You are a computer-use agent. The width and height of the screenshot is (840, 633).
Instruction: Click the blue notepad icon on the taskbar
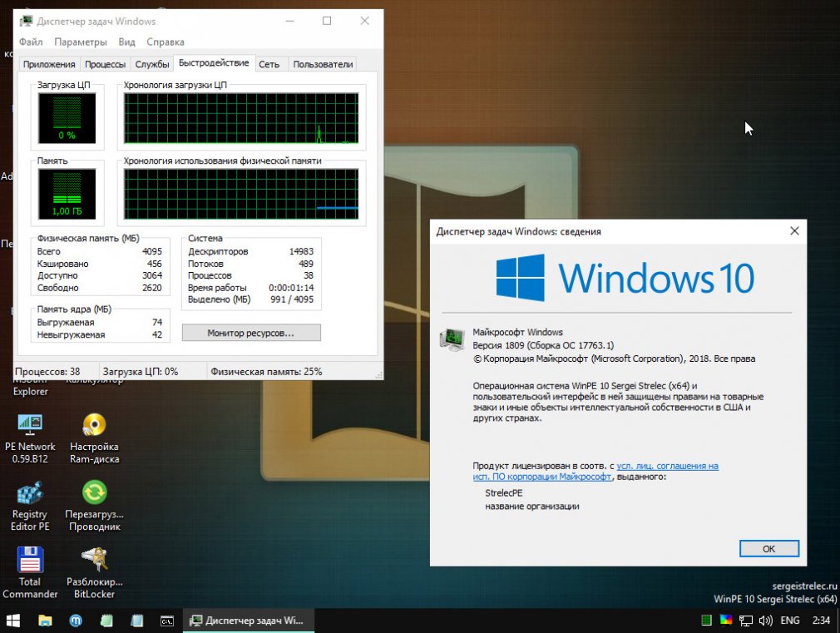pyautogui.click(x=137, y=621)
